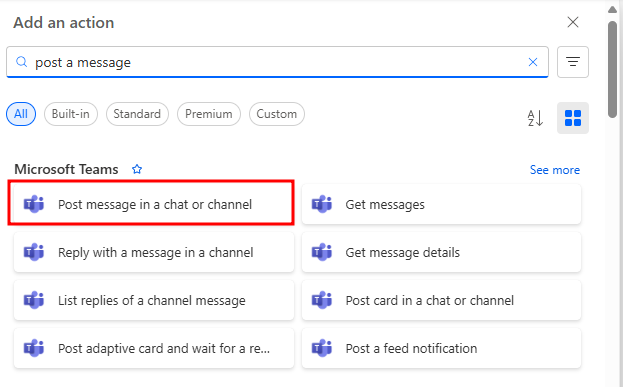Favorite the Microsoft Teams connector star

[x=137, y=169]
